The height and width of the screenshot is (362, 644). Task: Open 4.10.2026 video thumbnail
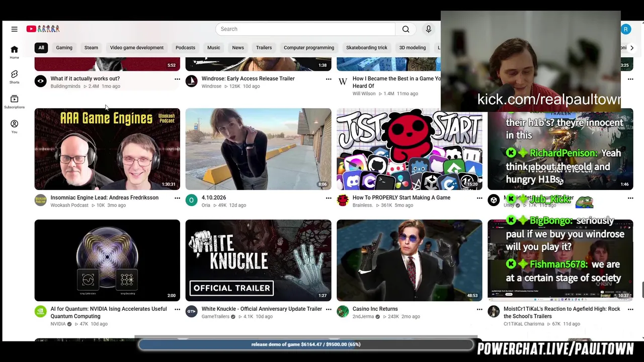tap(259, 149)
